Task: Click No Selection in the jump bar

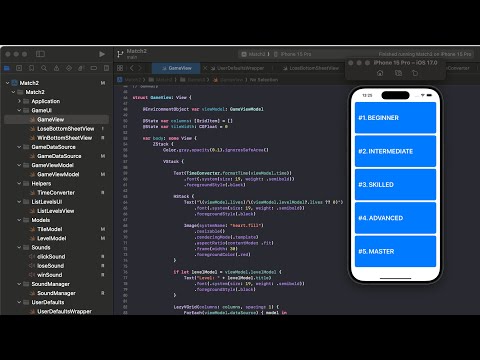Action: point(264,80)
